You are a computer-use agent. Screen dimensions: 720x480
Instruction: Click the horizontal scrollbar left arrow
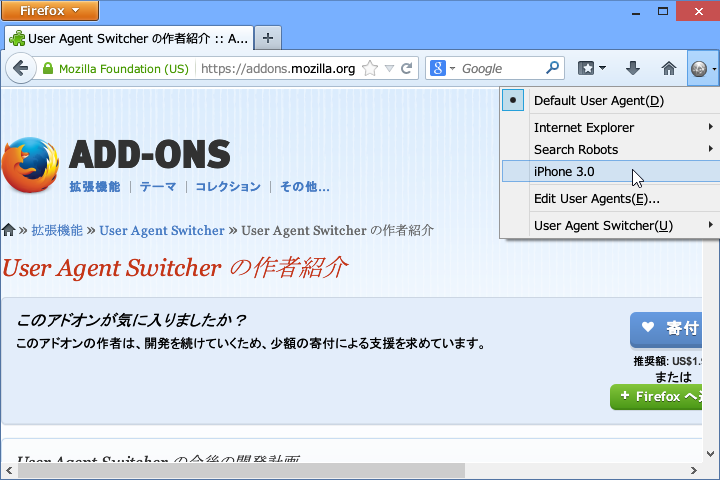coord(9,470)
